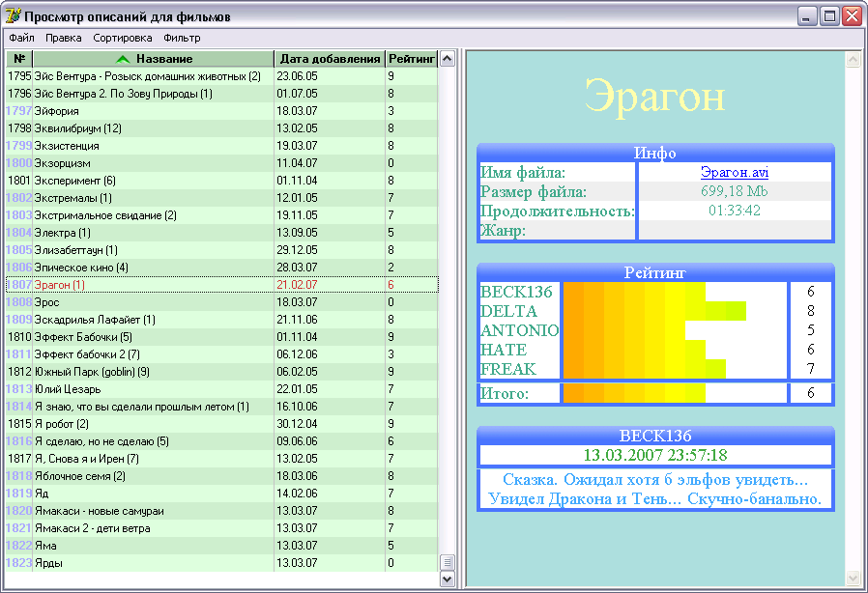Select the film Яма
868x593 pixels.
point(222,546)
